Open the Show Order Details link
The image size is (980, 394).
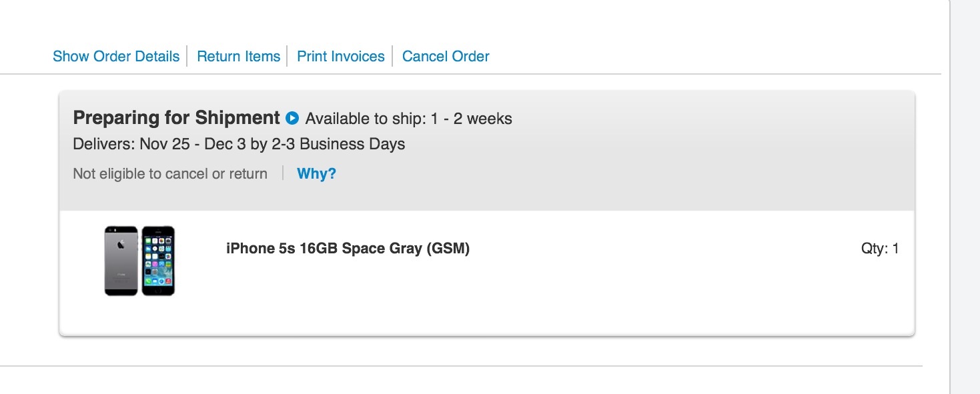click(116, 57)
